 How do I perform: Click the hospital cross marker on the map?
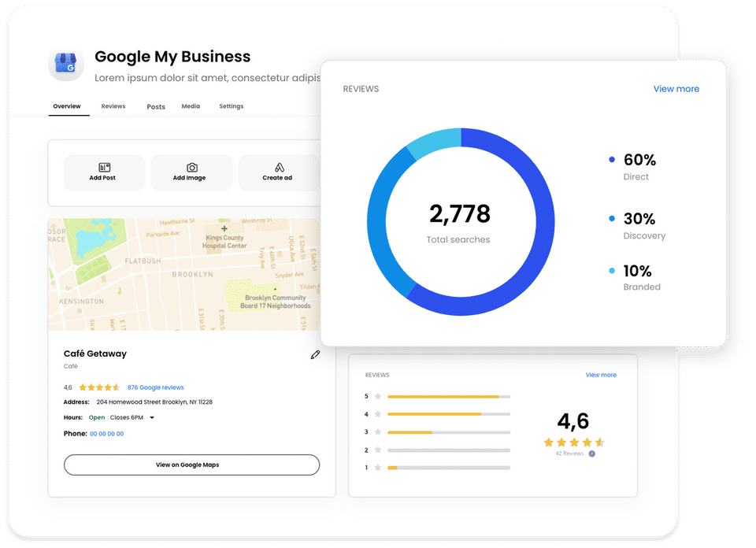[224, 228]
